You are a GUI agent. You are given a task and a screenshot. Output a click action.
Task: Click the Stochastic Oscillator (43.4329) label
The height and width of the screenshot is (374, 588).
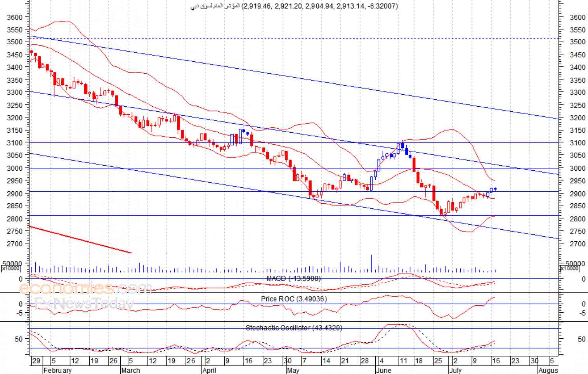pyautogui.click(x=294, y=328)
